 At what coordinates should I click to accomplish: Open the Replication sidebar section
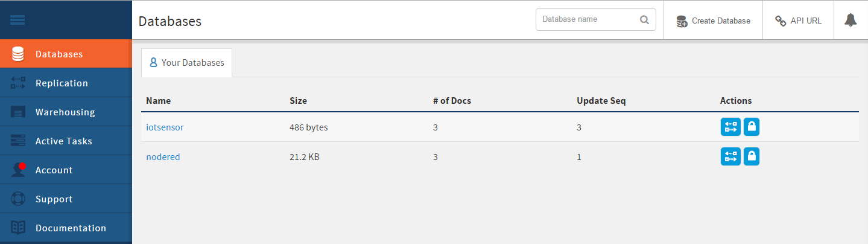pos(66,83)
